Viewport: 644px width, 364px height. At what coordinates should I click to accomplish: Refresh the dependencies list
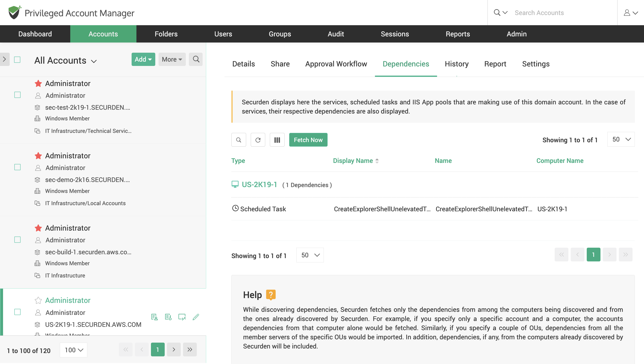coord(258,140)
